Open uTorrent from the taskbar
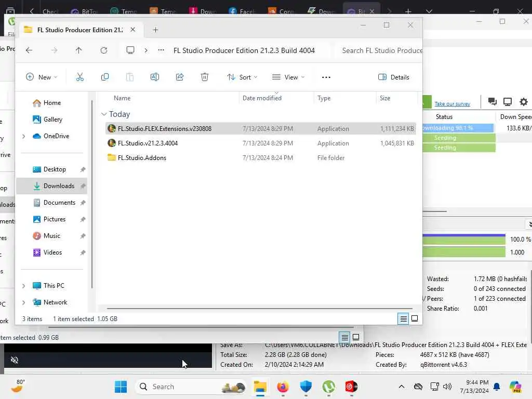 [x=328, y=387]
